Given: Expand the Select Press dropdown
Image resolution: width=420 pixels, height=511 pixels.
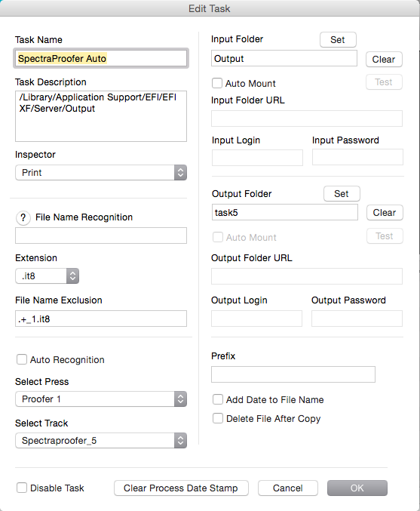Looking at the screenshot, I should click(x=101, y=399).
